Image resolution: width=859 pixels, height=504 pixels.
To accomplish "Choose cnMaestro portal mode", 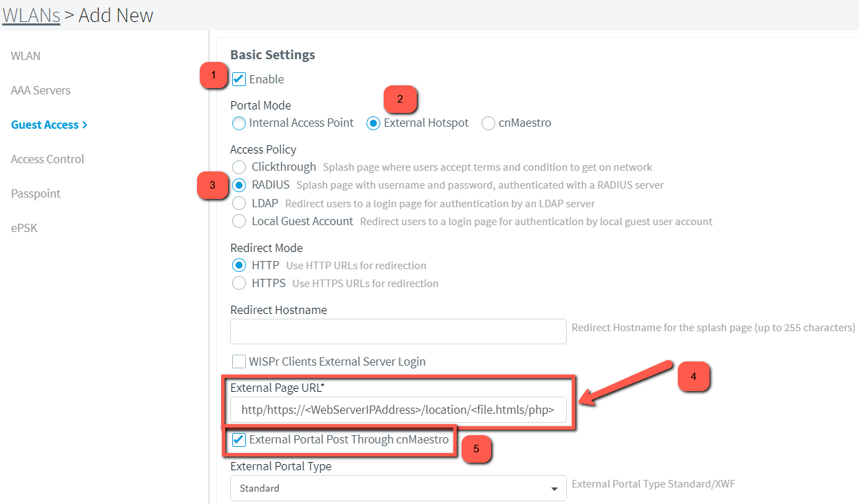I will 488,123.
